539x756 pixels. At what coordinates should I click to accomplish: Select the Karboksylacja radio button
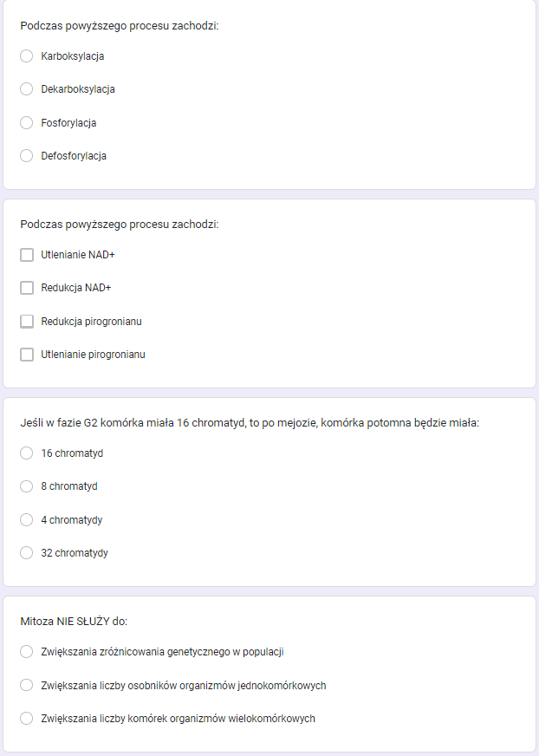(x=27, y=55)
